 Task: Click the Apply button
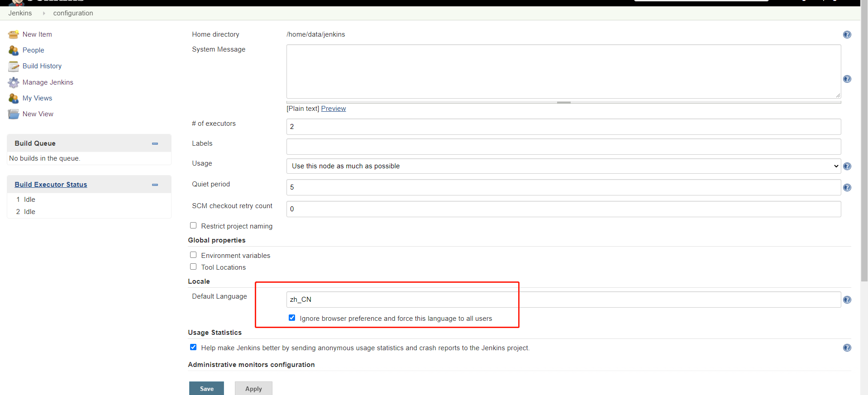pos(253,389)
